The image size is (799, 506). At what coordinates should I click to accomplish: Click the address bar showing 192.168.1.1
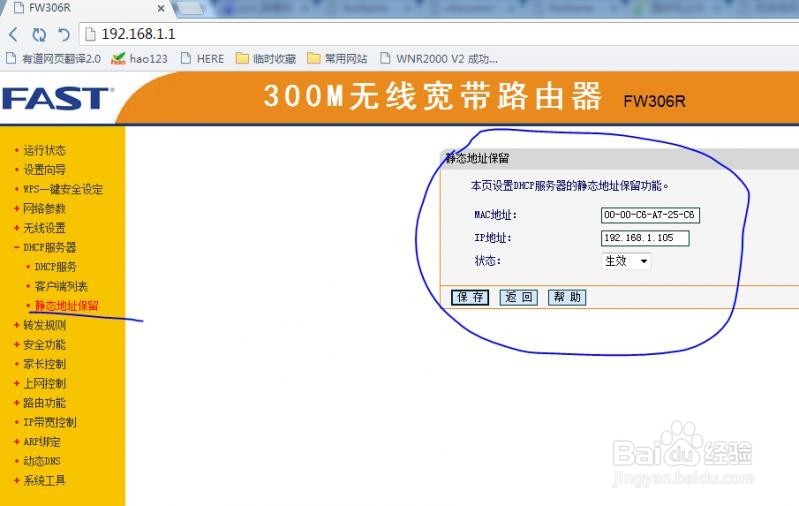(438, 34)
